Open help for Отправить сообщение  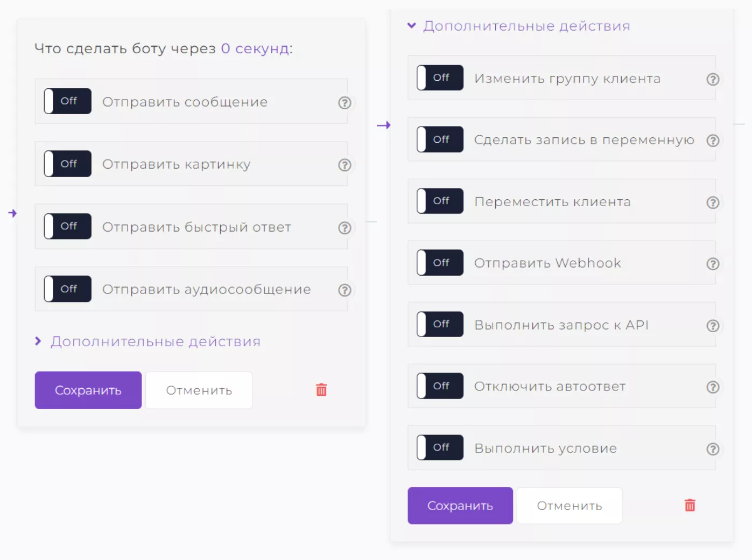click(x=345, y=102)
